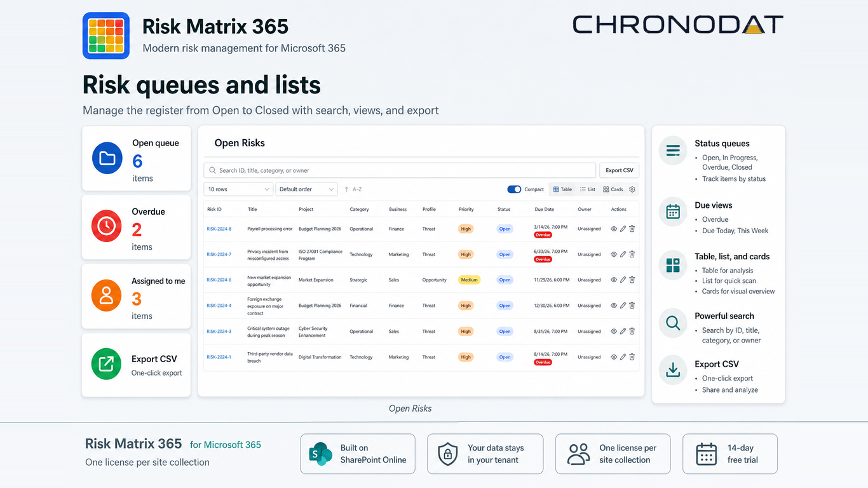This screenshot has width=868, height=488.
Task: Click the search ID, title, category field
Action: [400, 170]
